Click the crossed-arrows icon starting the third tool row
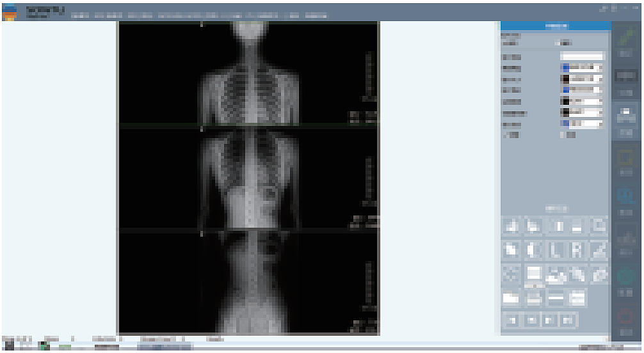 click(x=511, y=274)
